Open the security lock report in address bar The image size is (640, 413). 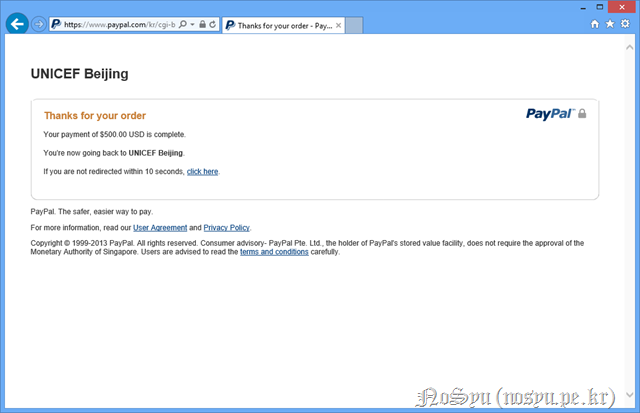coord(202,23)
